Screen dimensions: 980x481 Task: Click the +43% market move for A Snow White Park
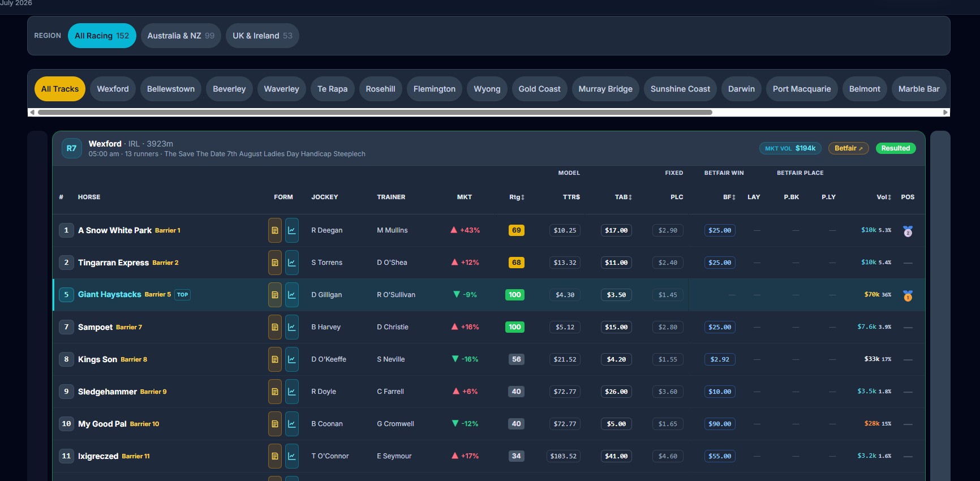(x=465, y=230)
